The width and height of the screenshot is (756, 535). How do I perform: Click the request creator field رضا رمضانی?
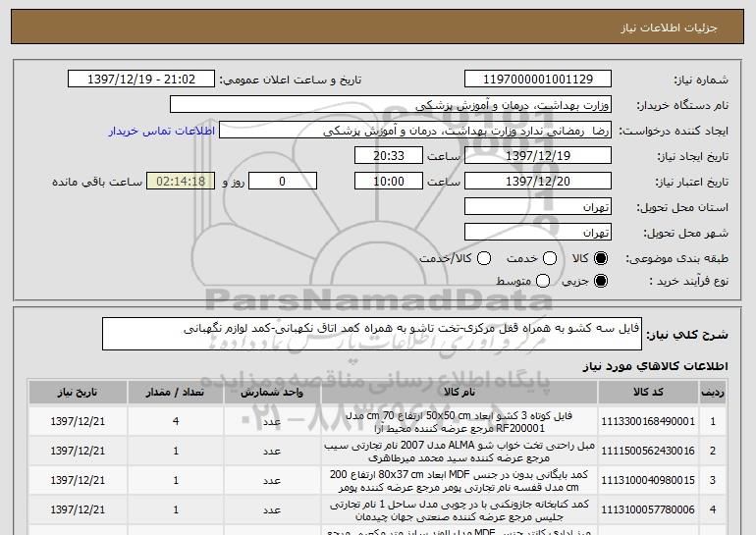click(415, 131)
